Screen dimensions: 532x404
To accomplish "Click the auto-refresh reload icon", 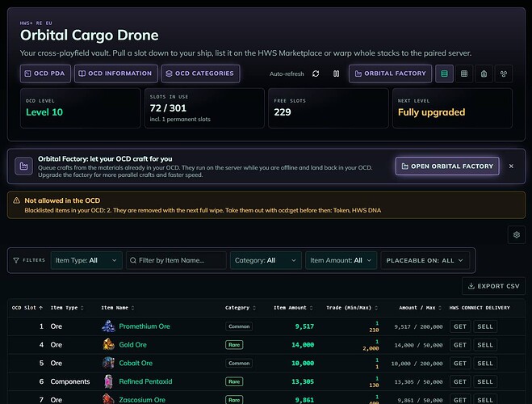I will point(316,74).
